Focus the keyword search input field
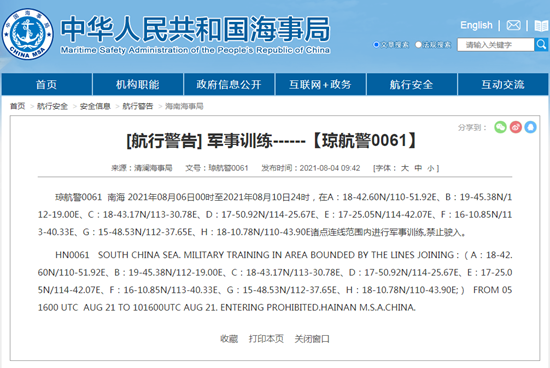The width and height of the screenshot is (550, 368). [x=496, y=45]
